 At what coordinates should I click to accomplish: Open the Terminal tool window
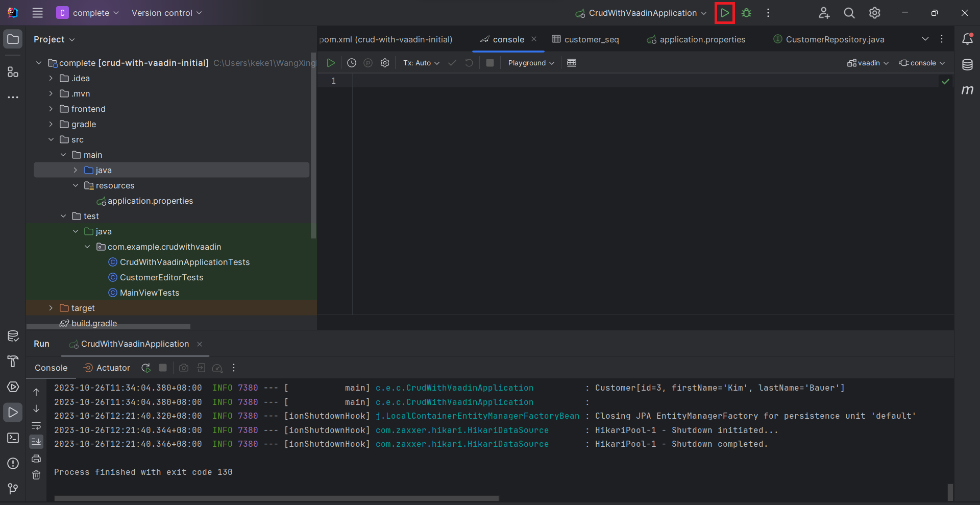tap(13, 438)
